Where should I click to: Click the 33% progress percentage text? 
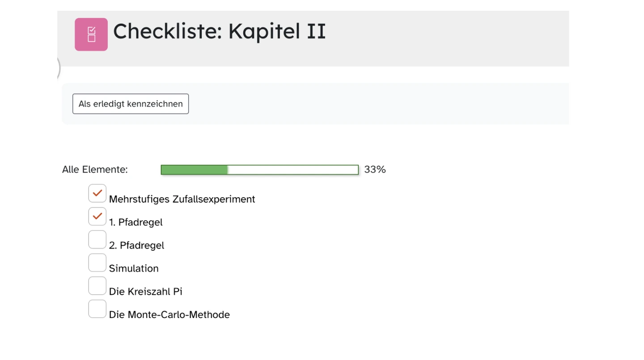(375, 169)
